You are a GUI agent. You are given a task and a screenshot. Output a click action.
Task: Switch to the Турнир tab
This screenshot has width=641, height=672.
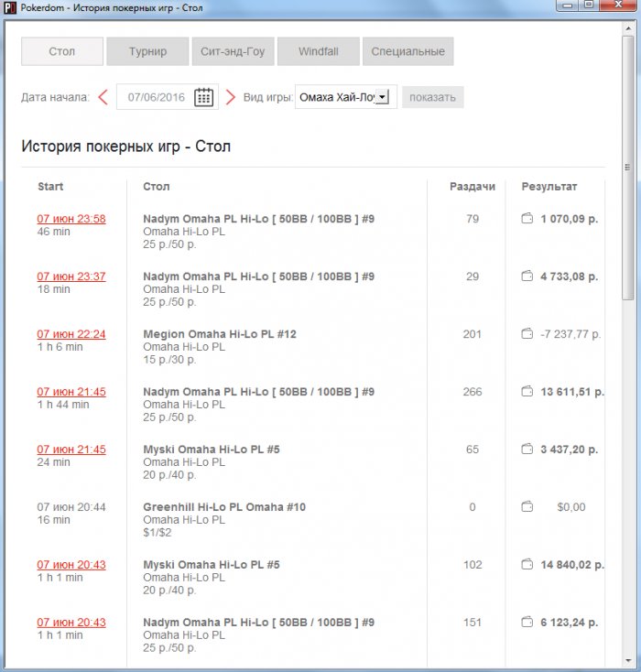click(147, 51)
